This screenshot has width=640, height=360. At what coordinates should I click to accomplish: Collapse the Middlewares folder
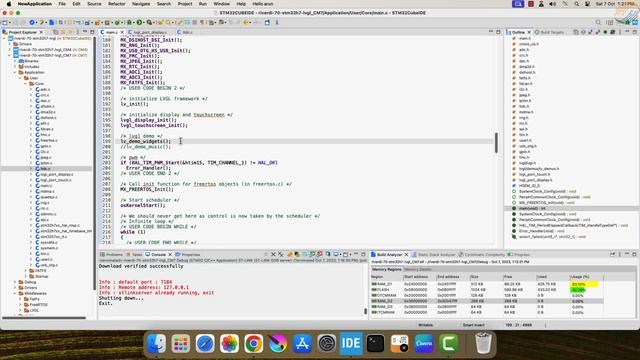point(15,293)
